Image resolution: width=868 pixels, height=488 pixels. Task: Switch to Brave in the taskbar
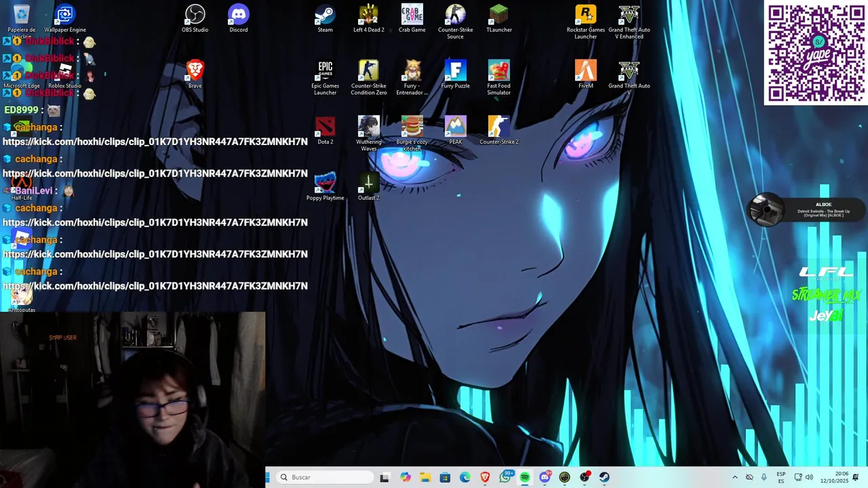coord(485,477)
